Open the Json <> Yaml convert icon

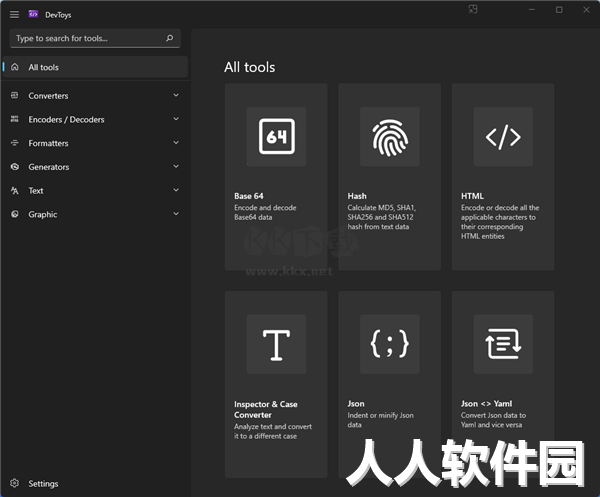pos(503,344)
